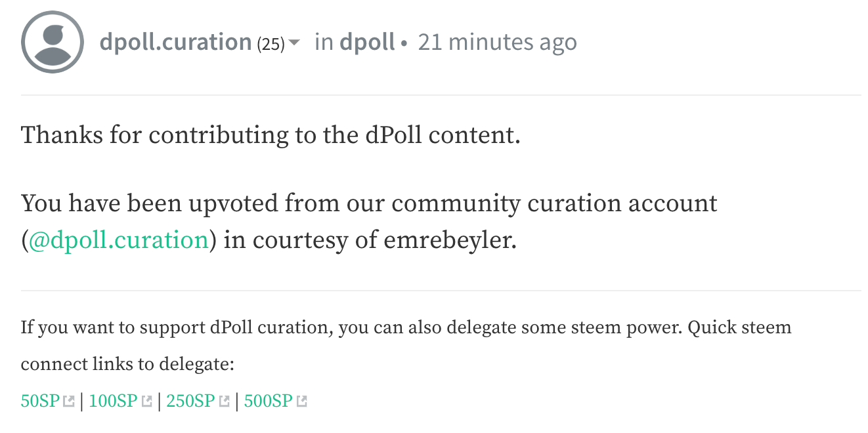The height and width of the screenshot is (433, 868).
Task: Click the external-link icon after 50SP
Action: (68, 401)
